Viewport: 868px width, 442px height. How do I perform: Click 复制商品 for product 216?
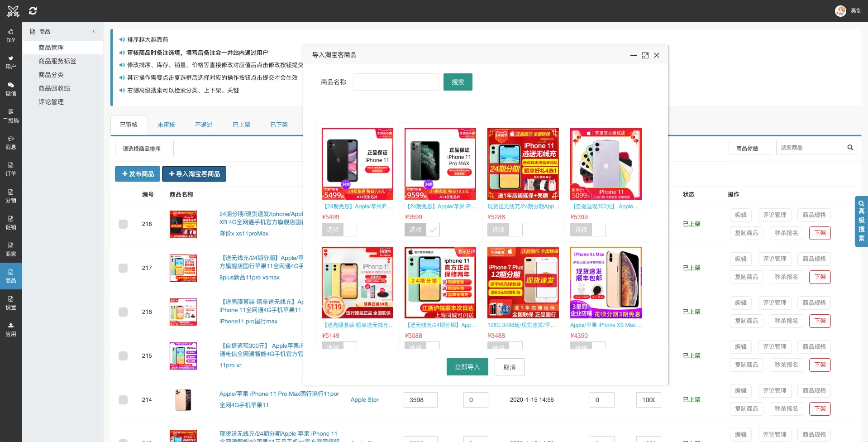[x=746, y=321]
